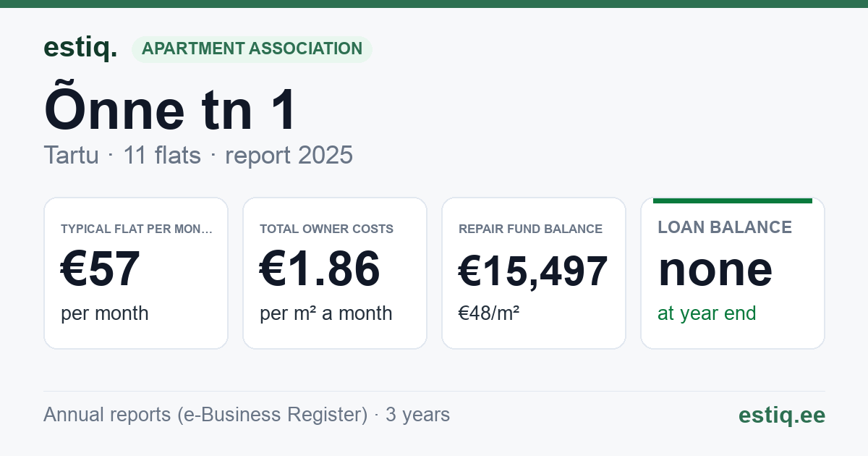The image size is (868, 456).
Task: Click the green 'at year end' text
Action: [707, 313]
